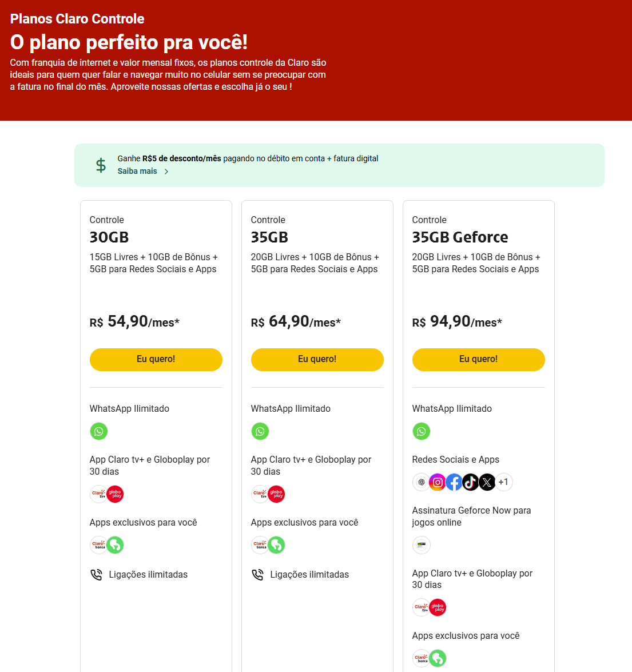Expand the +1 more social apps badge
The height and width of the screenshot is (672, 632).
[x=503, y=482]
